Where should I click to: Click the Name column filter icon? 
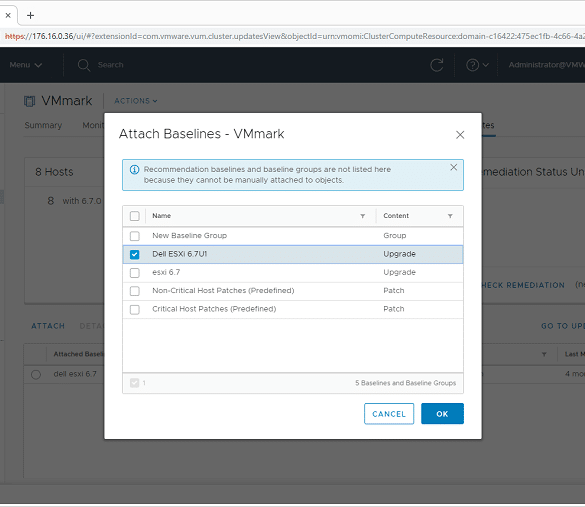(362, 216)
